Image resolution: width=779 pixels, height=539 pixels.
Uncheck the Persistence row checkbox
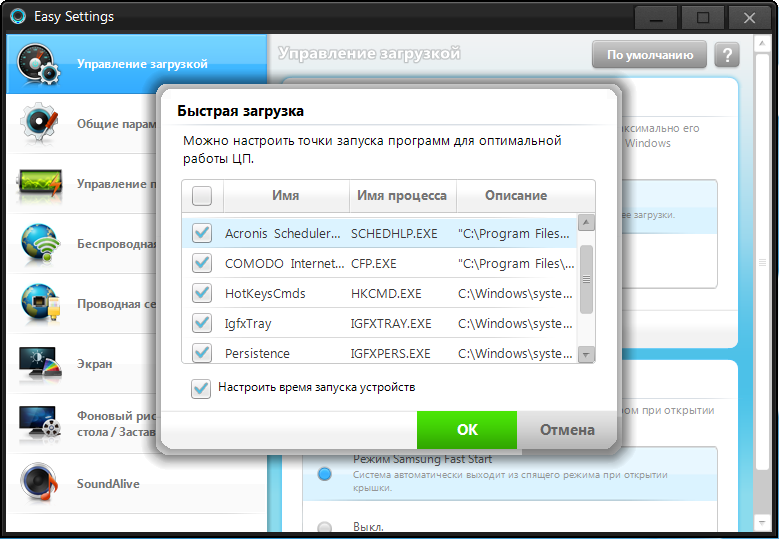pos(202,352)
